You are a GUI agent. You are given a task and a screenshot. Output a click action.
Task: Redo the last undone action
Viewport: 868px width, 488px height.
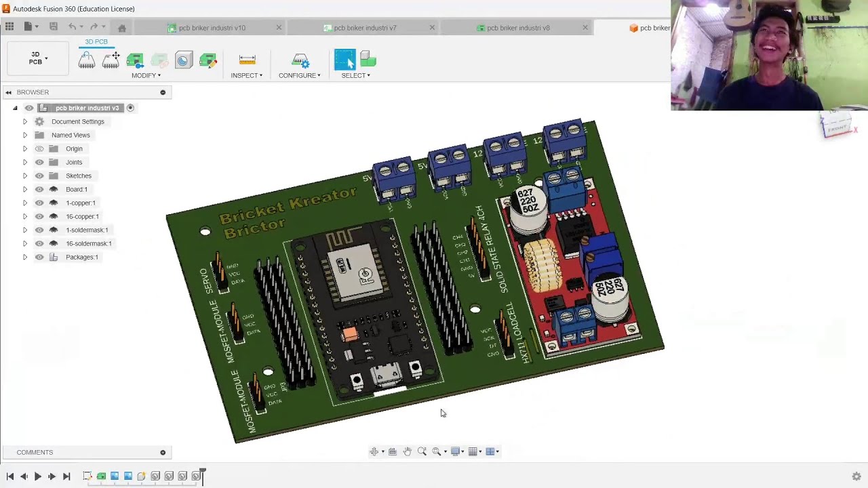tap(94, 27)
